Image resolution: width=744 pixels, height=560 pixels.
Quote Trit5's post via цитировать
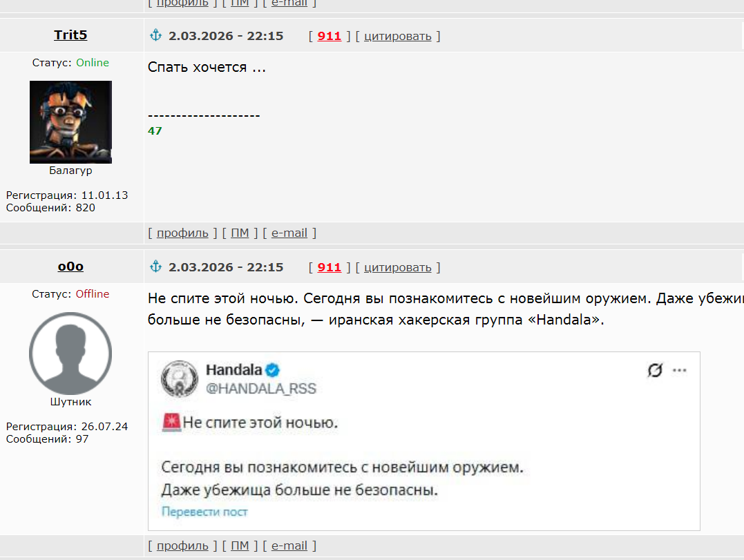398,37
